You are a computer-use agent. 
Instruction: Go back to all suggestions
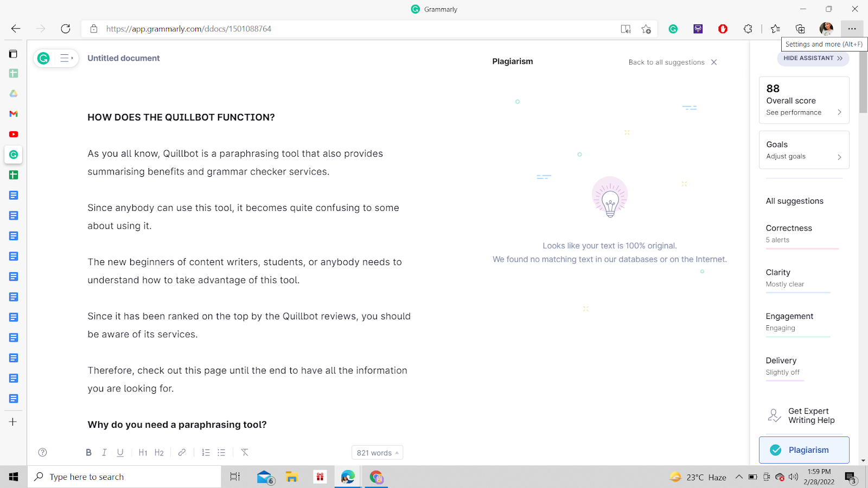point(666,62)
